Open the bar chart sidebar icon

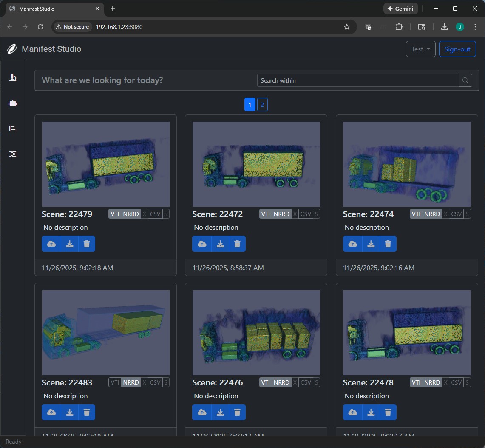(x=13, y=128)
